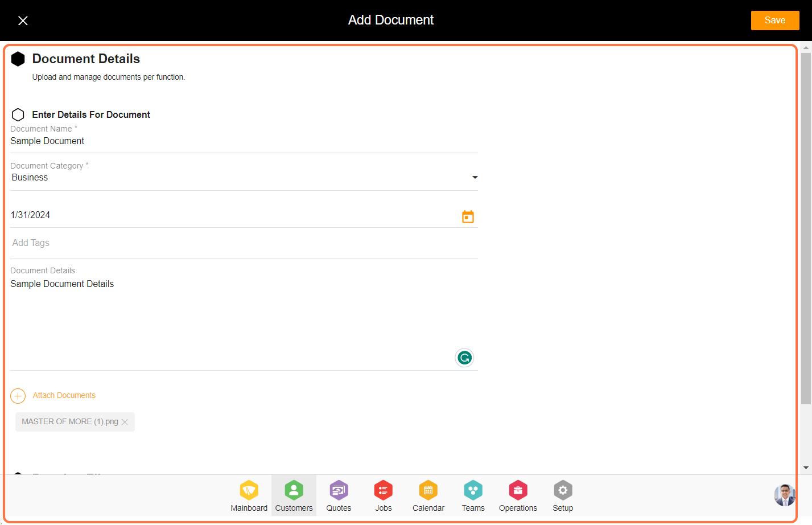Click the outlined hexagon section icon
The width and height of the screenshot is (812, 525).
coord(18,114)
